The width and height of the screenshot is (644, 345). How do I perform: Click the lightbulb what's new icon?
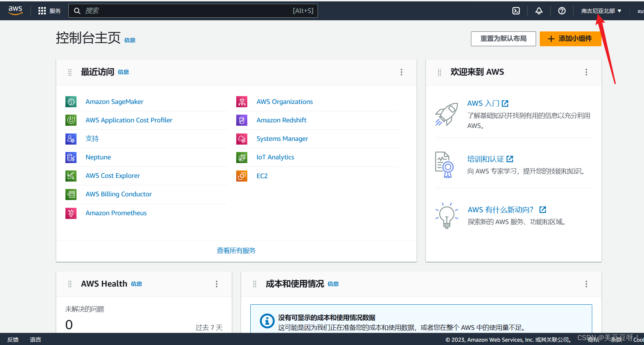click(447, 215)
